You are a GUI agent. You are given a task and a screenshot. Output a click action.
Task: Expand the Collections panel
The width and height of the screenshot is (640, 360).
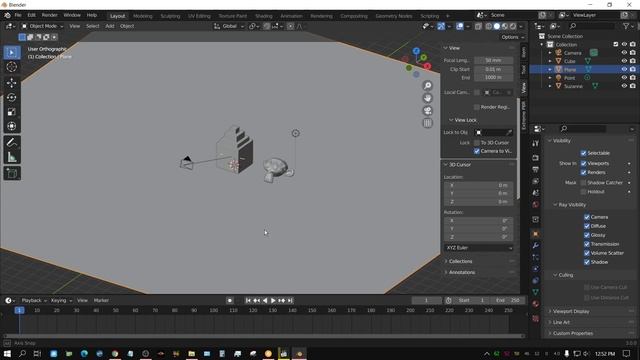click(460, 261)
